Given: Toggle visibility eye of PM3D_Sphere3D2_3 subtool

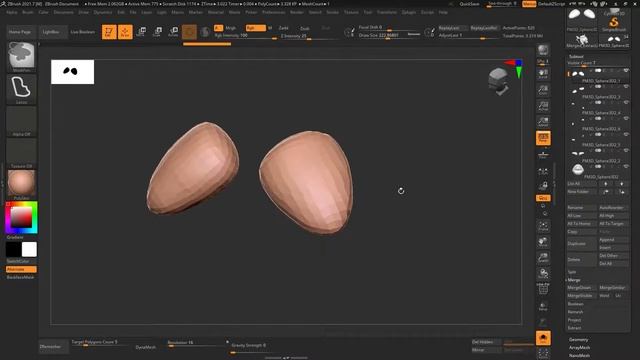Looking at the screenshot, I should click(x=626, y=87).
